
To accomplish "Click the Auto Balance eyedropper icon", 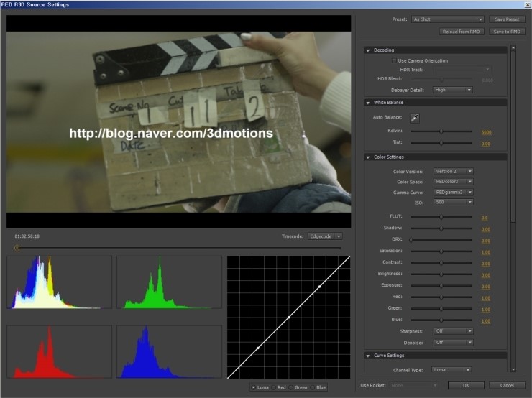I will [x=416, y=117].
